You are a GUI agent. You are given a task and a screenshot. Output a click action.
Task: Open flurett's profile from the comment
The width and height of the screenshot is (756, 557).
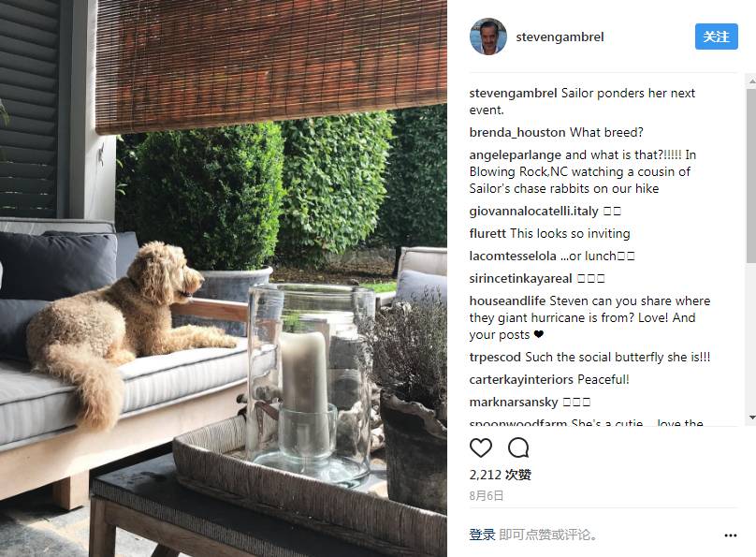[x=487, y=233]
